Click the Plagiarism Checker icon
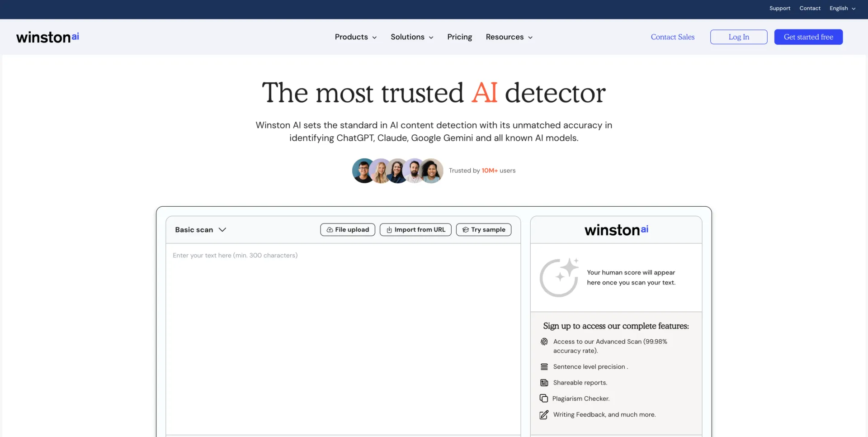The image size is (868, 437). click(x=544, y=399)
